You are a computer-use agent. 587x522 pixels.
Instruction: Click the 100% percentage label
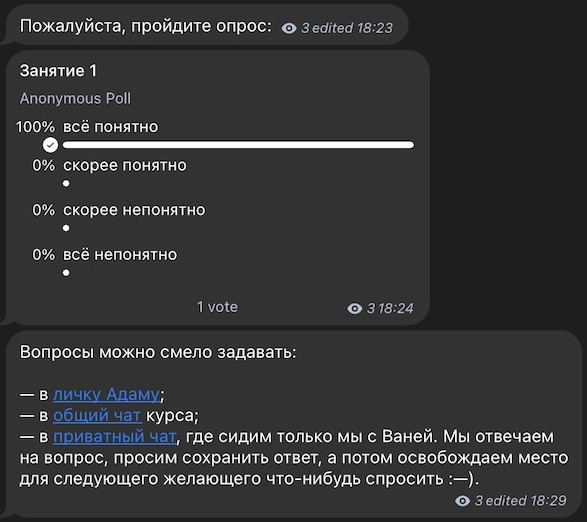tap(35, 127)
